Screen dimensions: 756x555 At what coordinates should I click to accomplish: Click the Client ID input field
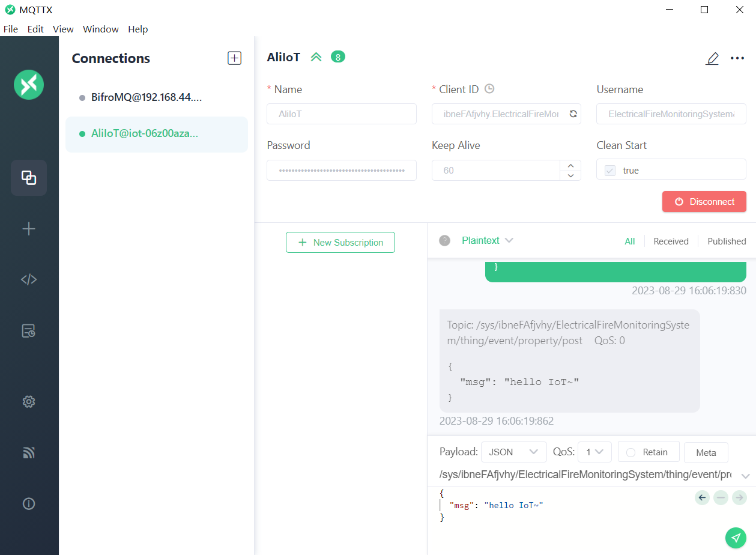(x=506, y=114)
